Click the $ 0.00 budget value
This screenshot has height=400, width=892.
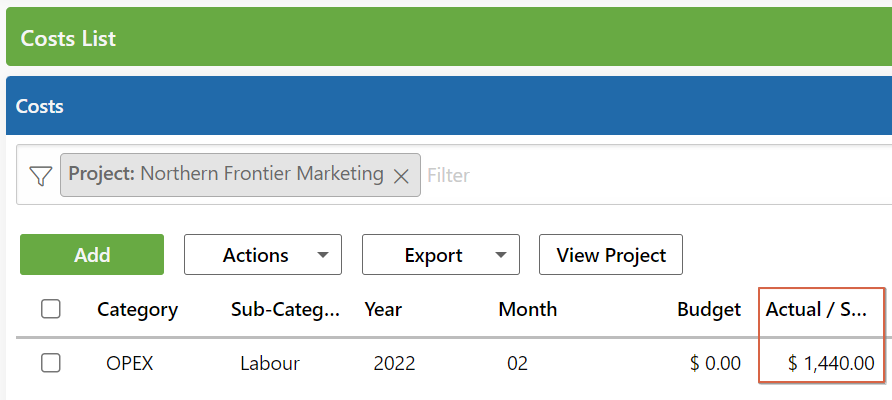click(715, 363)
